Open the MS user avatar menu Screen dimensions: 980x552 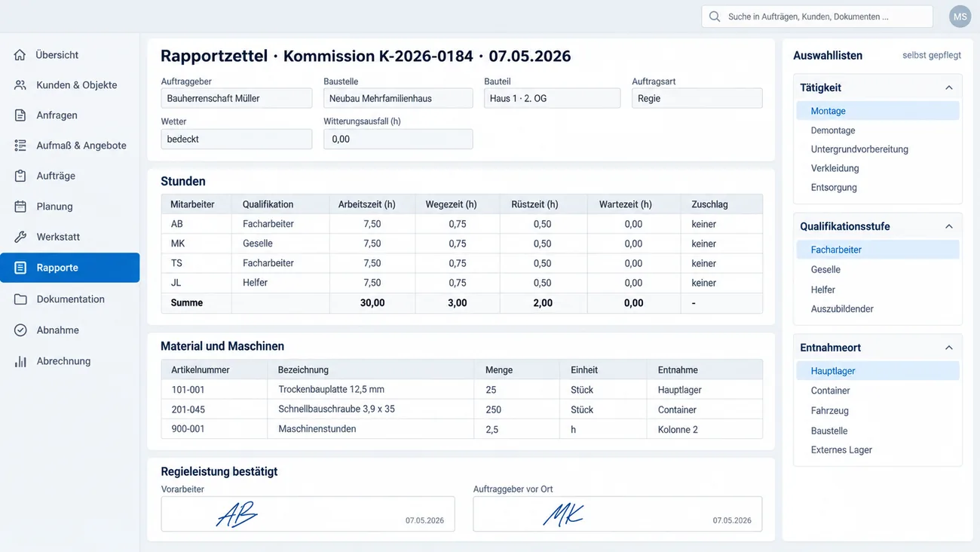click(x=960, y=17)
